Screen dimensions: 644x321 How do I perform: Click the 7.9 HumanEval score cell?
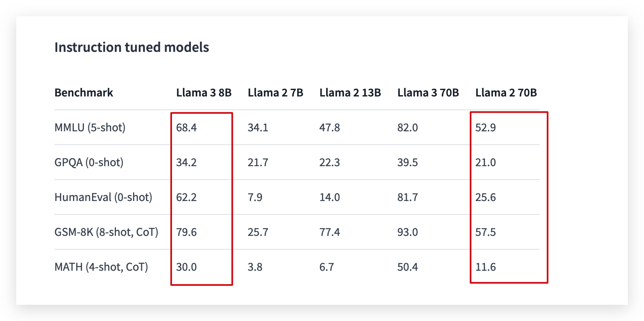tap(255, 197)
